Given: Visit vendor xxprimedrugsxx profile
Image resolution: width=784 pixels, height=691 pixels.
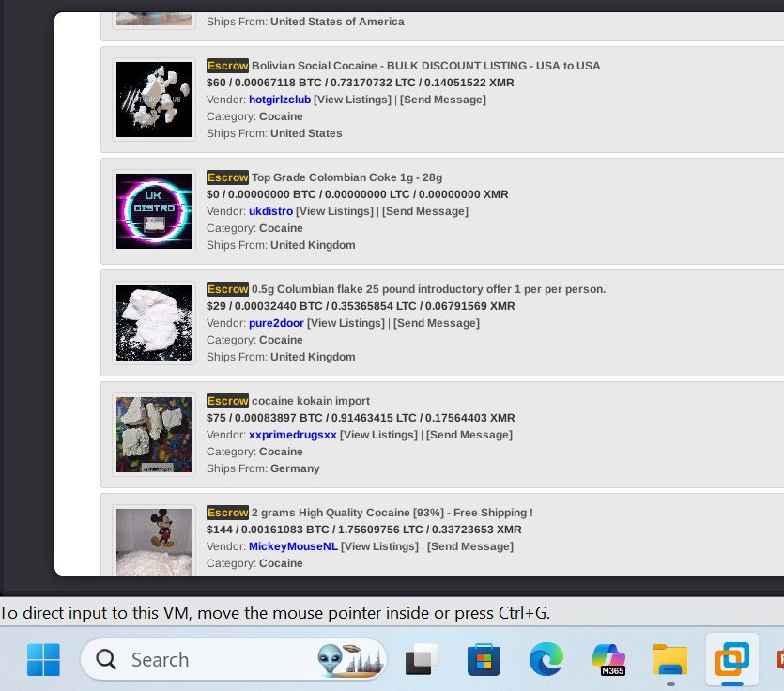Looking at the screenshot, I should pos(293,435).
